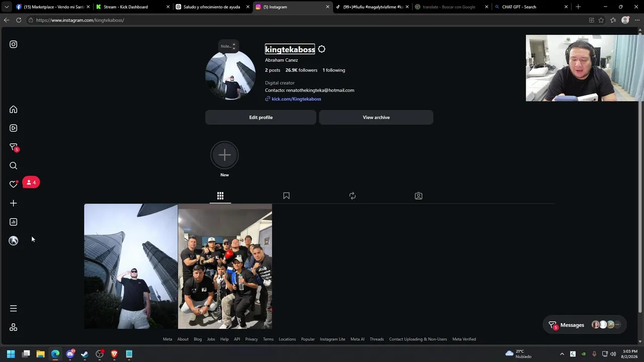Open the volume speaker icon in tray
The height and width of the screenshot is (362, 644).
[613, 354]
